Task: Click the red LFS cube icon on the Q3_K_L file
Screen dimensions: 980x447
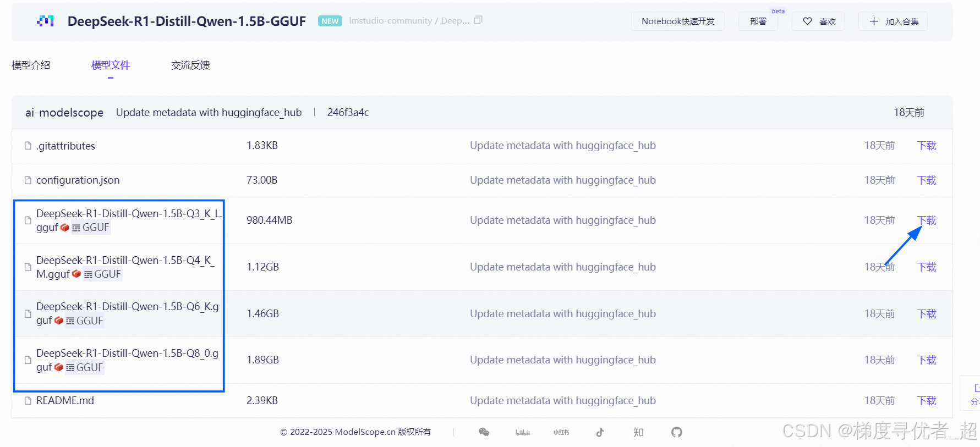Action: [x=65, y=228]
